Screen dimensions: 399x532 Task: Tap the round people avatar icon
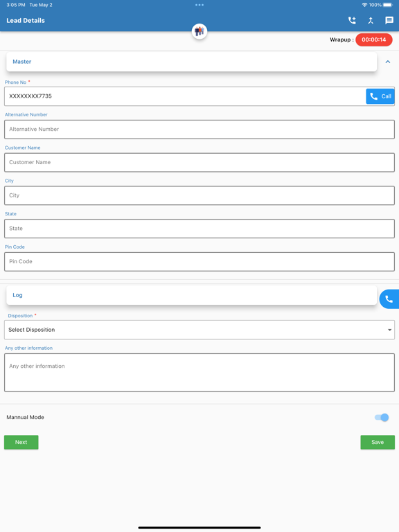coord(199,32)
